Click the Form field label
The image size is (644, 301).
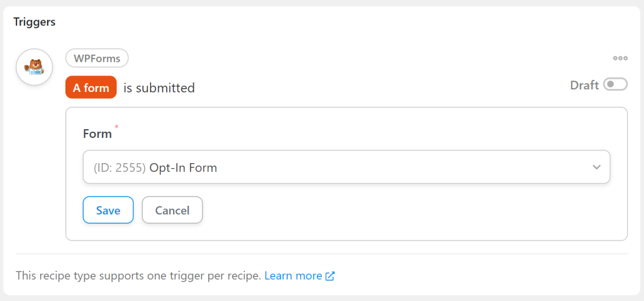coord(97,133)
